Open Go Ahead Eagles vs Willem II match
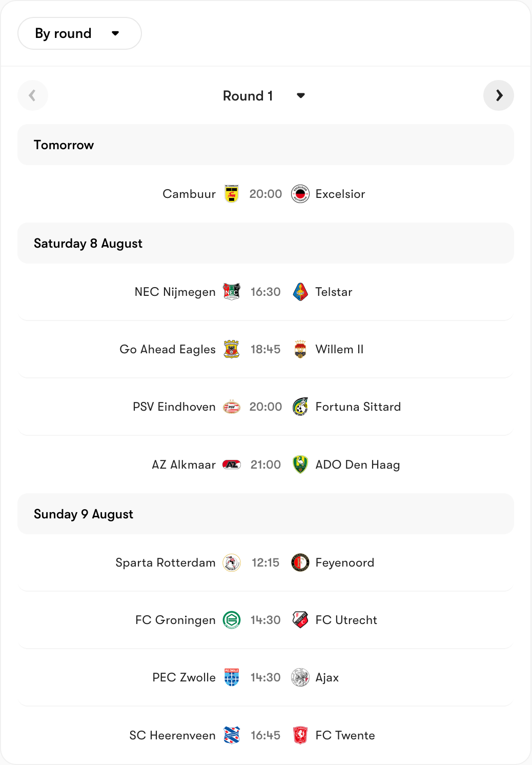The width and height of the screenshot is (532, 765). pyautogui.click(x=265, y=349)
